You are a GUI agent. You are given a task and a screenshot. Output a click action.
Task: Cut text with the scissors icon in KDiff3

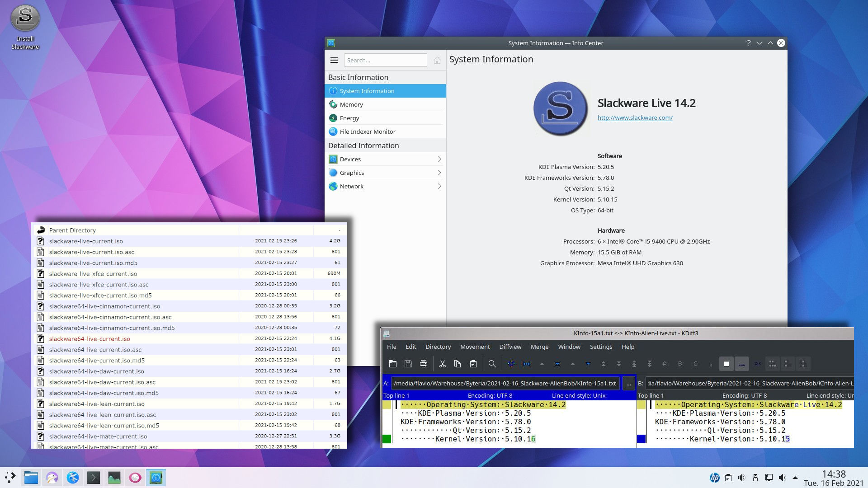point(443,364)
